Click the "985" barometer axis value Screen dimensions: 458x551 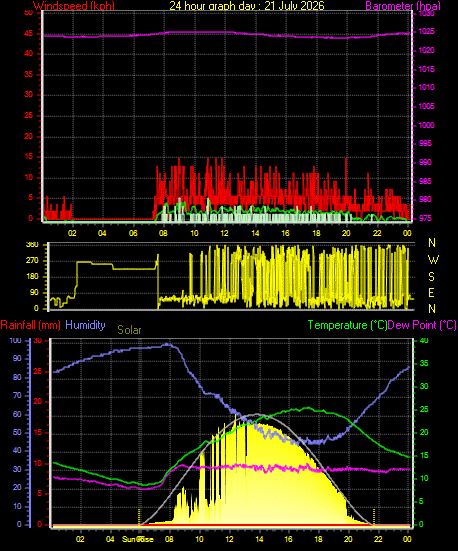pyautogui.click(x=425, y=181)
